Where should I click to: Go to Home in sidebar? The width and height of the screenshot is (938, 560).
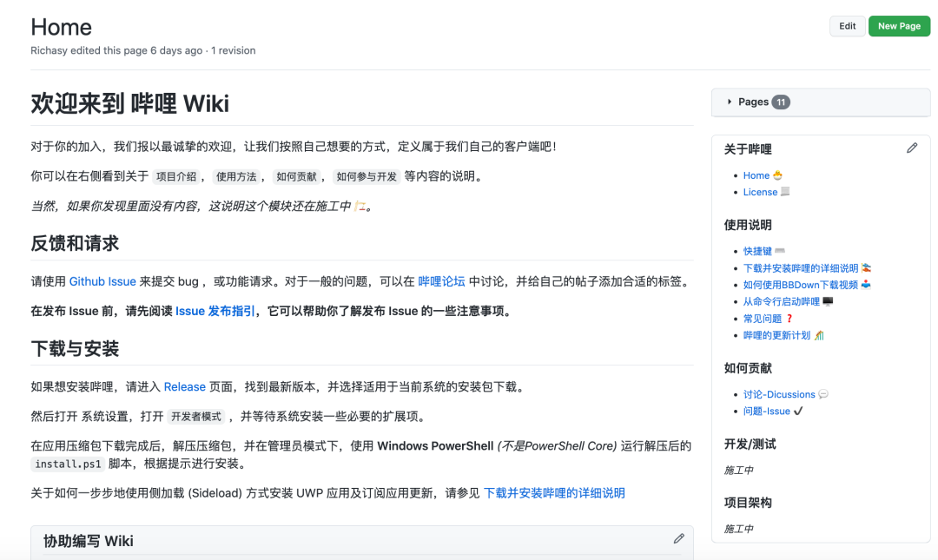coord(756,175)
